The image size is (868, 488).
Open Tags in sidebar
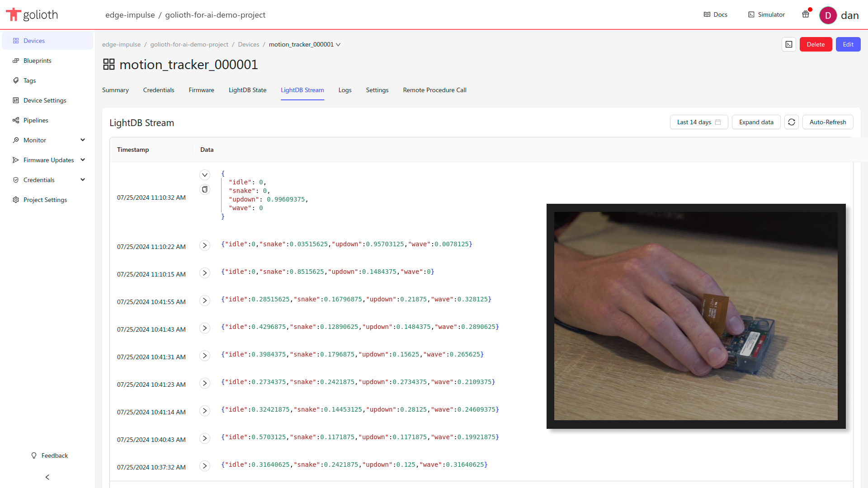point(47,80)
